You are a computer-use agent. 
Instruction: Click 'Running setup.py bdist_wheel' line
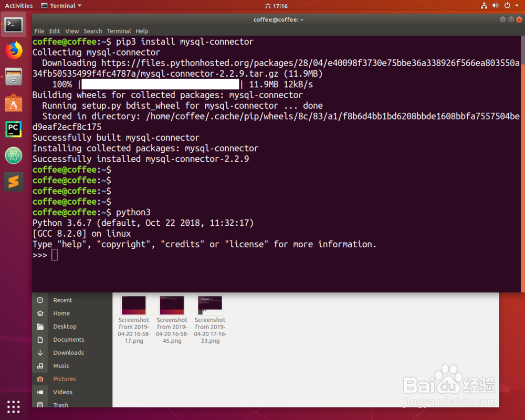click(x=183, y=106)
